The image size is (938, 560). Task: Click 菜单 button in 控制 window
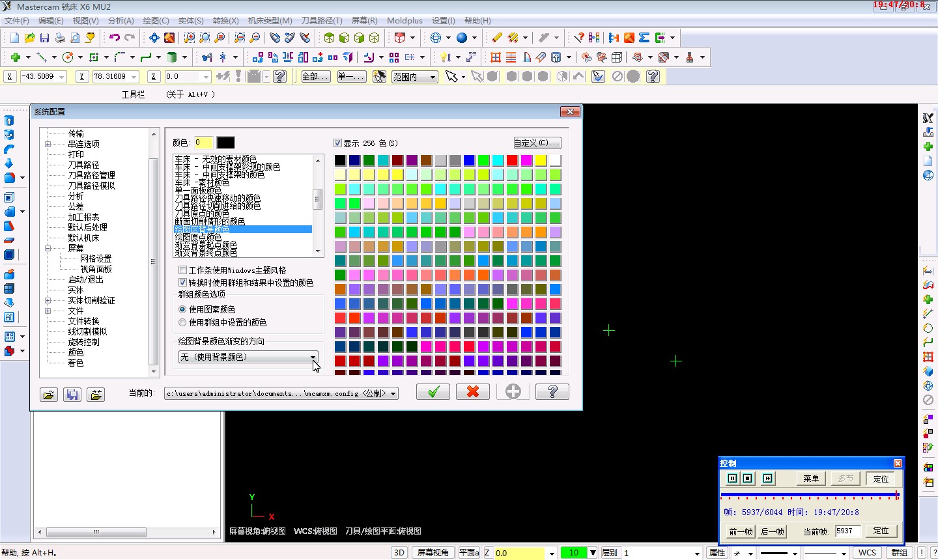tap(812, 479)
